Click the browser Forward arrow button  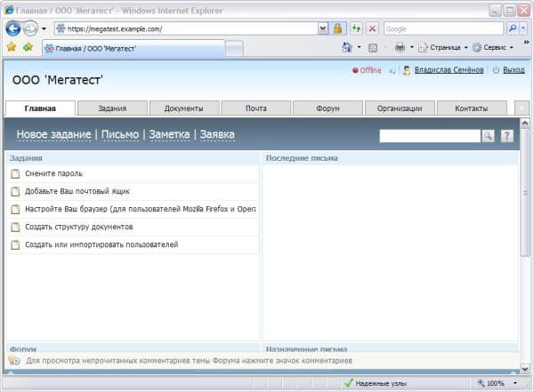point(30,28)
